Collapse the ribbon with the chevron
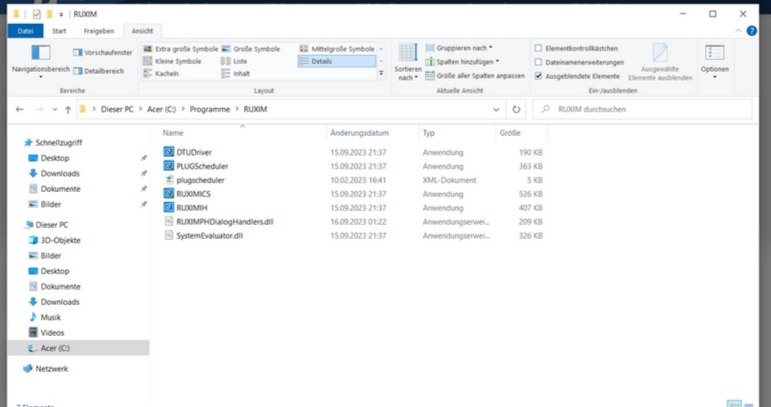Viewport: 771px width, 407px height. [x=738, y=31]
